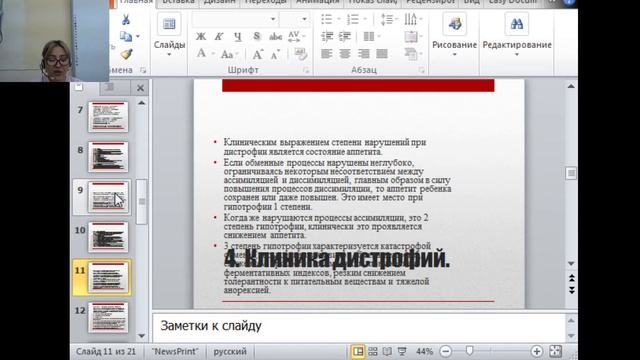Switch to the Вставка tab
Screen dimensions: 640x360
click(x=178, y=2)
